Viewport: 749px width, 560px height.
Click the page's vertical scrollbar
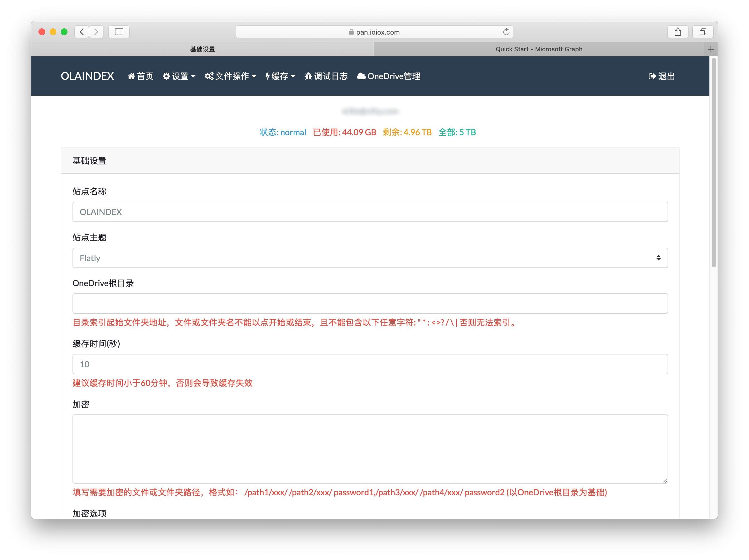tap(714, 163)
